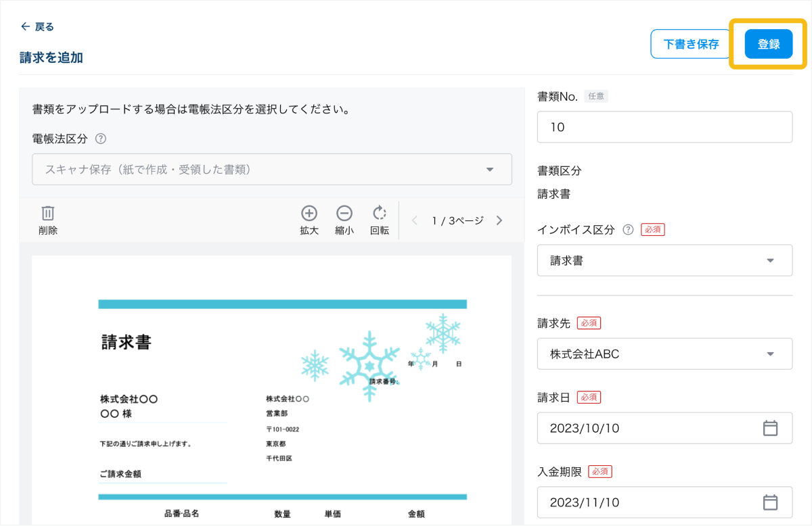Click the 登録 button
812x526 pixels.
pos(768,45)
